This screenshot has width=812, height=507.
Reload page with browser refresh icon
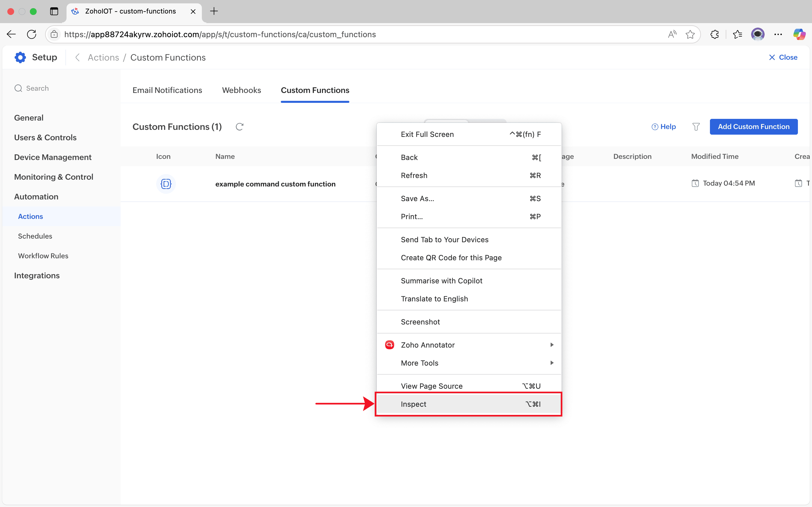point(32,34)
